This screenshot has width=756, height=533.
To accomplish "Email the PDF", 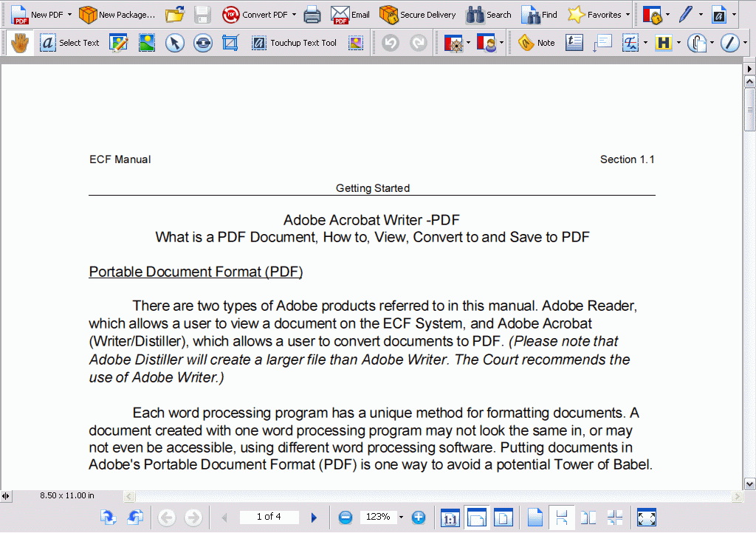I will pyautogui.click(x=351, y=15).
